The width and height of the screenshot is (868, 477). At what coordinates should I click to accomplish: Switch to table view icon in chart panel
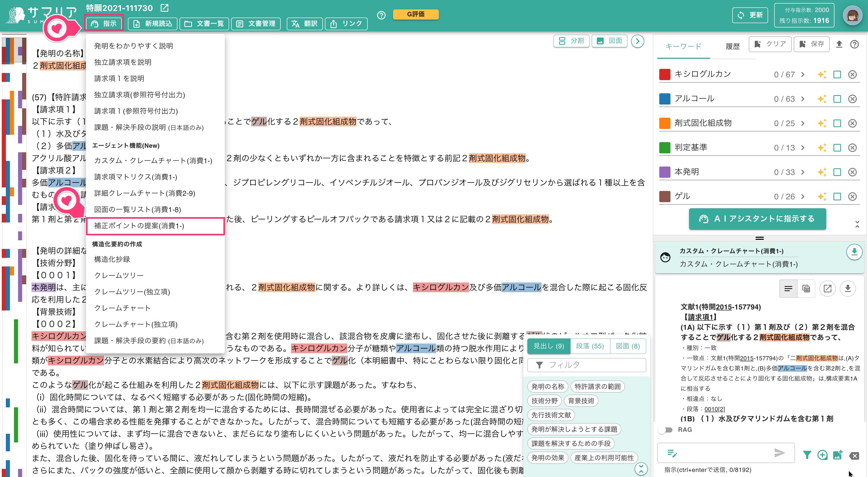point(806,289)
